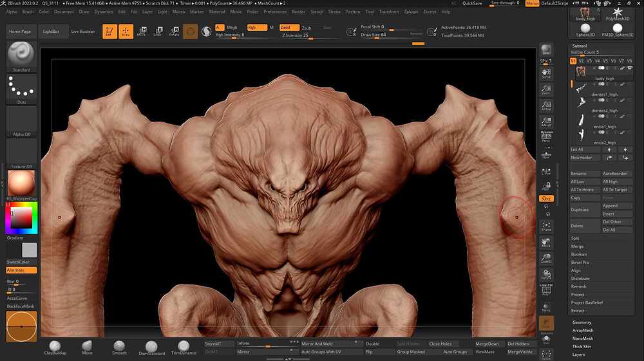Toggle the Rgb color channel button
This screenshot has height=361, width=644.
pos(257,28)
